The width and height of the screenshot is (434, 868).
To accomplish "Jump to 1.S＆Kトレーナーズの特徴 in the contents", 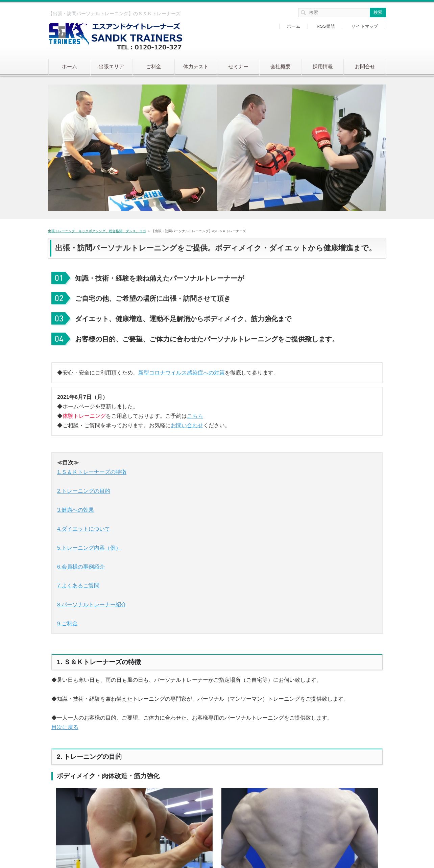I will (x=92, y=472).
